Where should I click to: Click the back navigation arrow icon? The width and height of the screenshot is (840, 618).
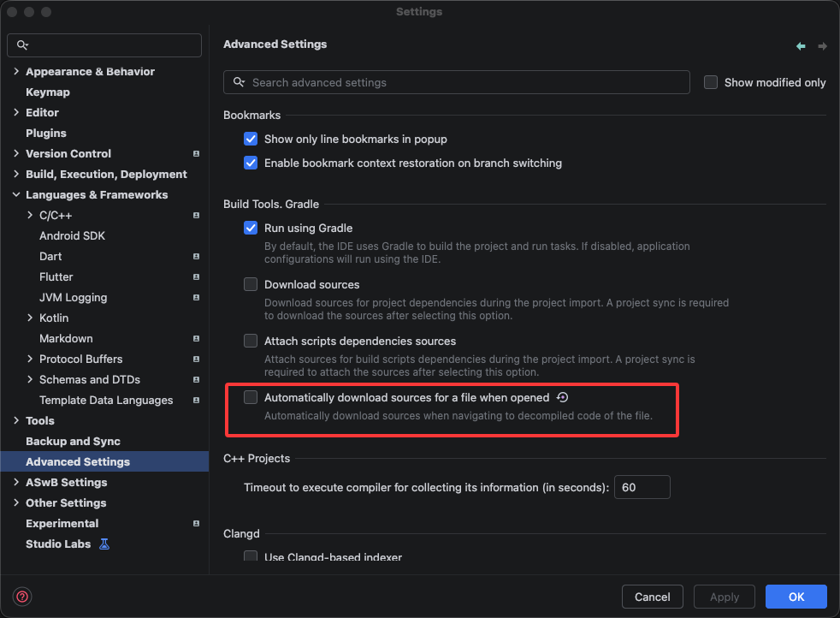801,46
